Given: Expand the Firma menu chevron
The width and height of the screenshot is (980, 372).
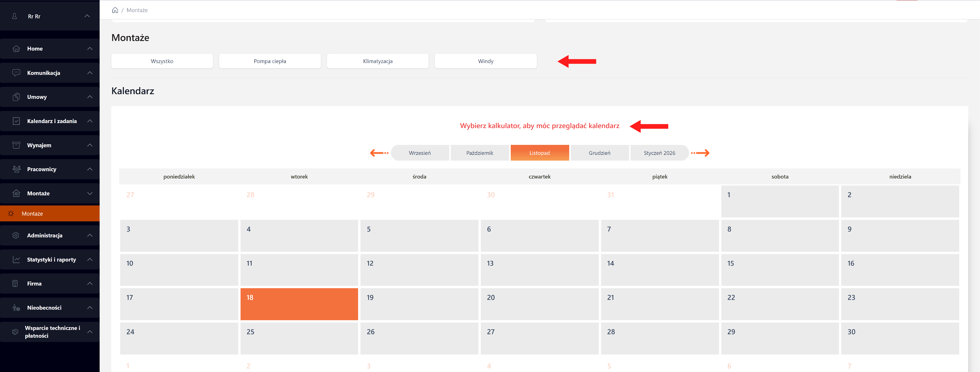Looking at the screenshot, I should coord(90,284).
